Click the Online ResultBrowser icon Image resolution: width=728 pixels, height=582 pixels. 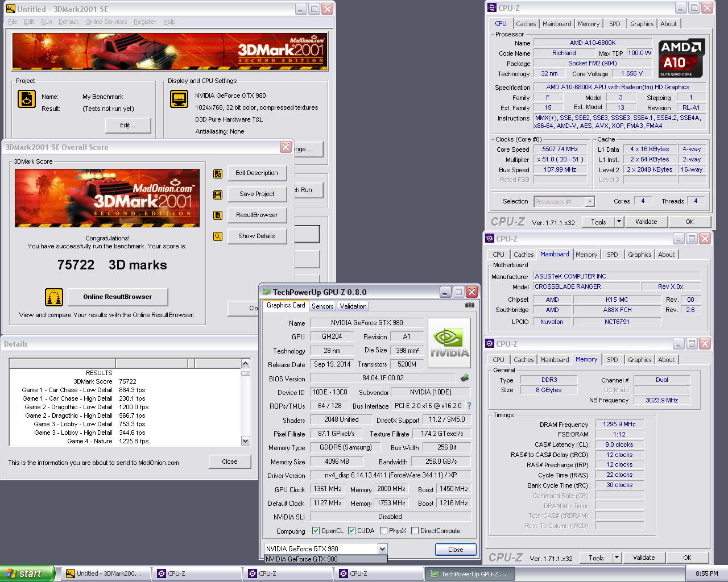(54, 297)
